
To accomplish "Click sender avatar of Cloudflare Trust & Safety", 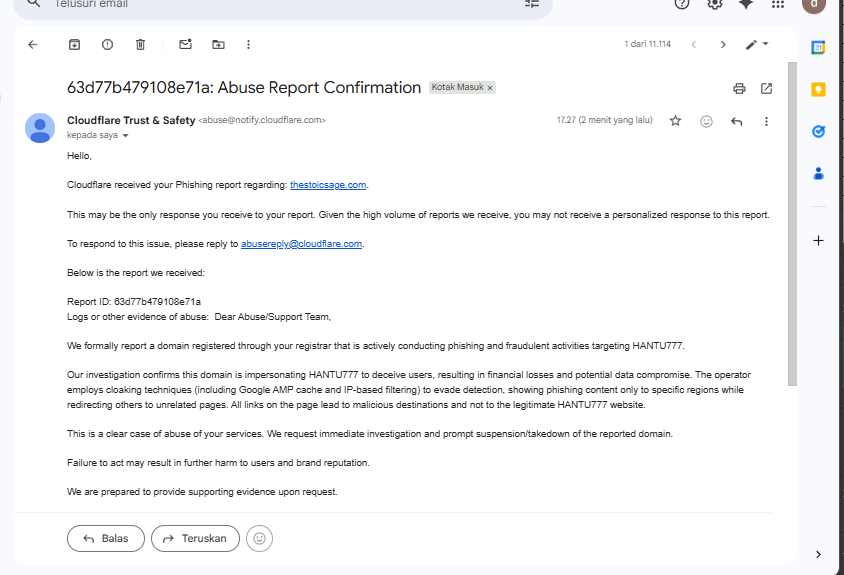I will coord(40,128).
